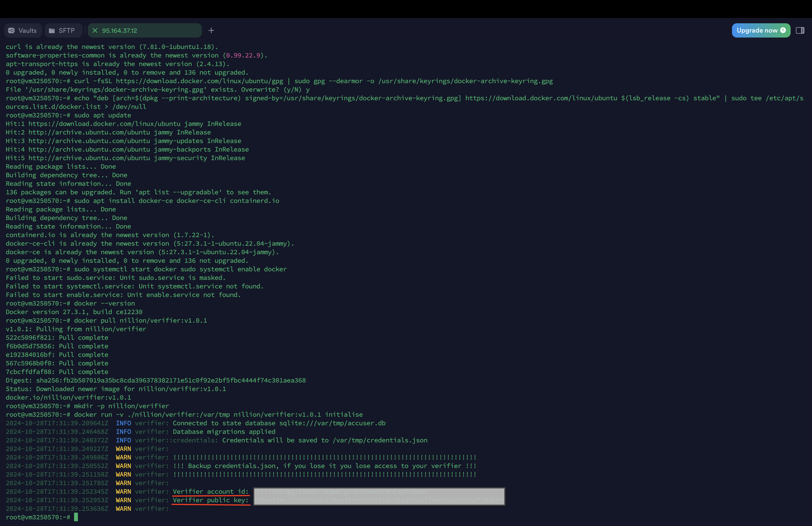This screenshot has height=526, width=812.
Task: Click 'Connected to state database' log line
Action: click(279, 423)
